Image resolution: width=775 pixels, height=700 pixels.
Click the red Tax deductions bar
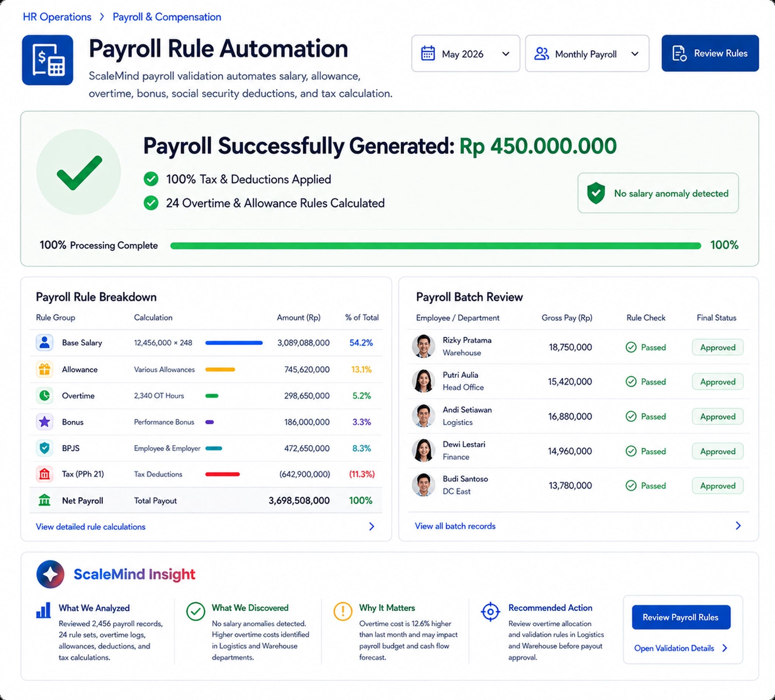point(222,474)
